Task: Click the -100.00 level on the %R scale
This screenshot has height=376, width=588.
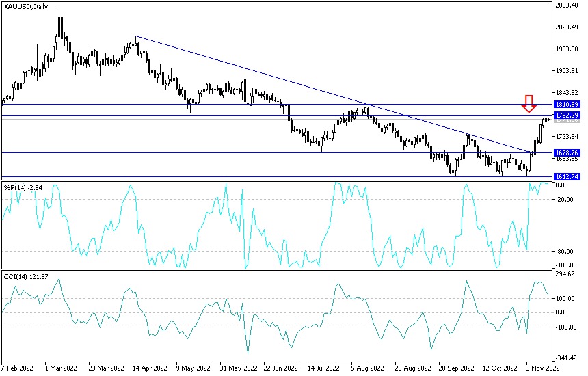Action: pos(565,265)
